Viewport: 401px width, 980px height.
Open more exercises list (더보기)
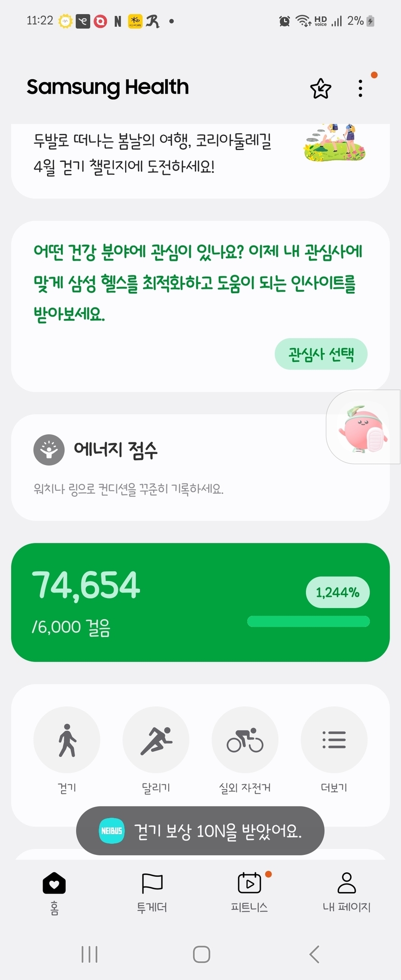tap(334, 740)
